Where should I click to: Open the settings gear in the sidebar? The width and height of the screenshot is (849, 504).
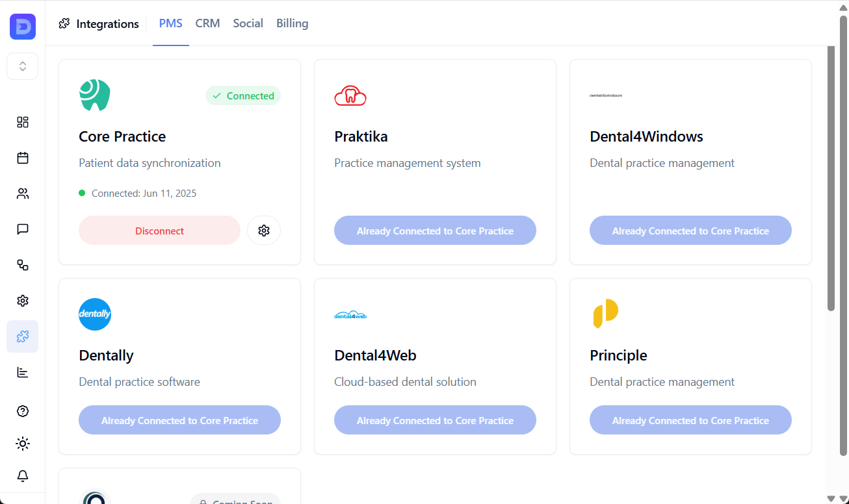[22, 301]
